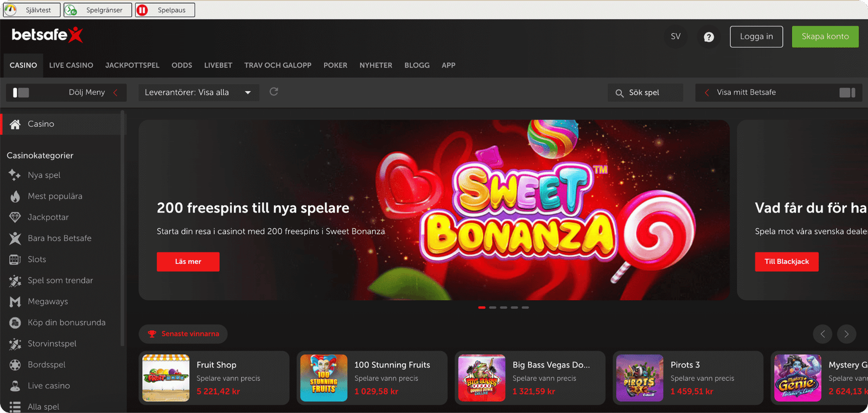
Task: Click the sidebar vertical scrollbar
Action: point(123,228)
